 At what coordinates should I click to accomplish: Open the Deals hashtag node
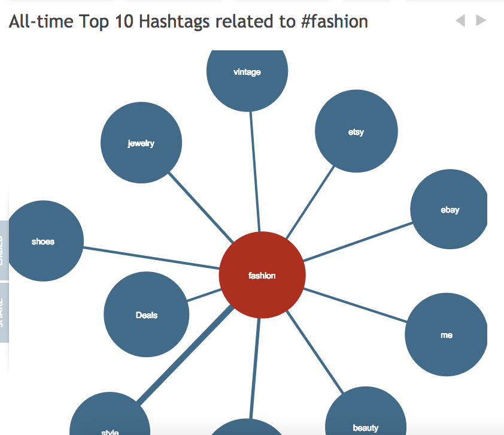pyautogui.click(x=147, y=315)
